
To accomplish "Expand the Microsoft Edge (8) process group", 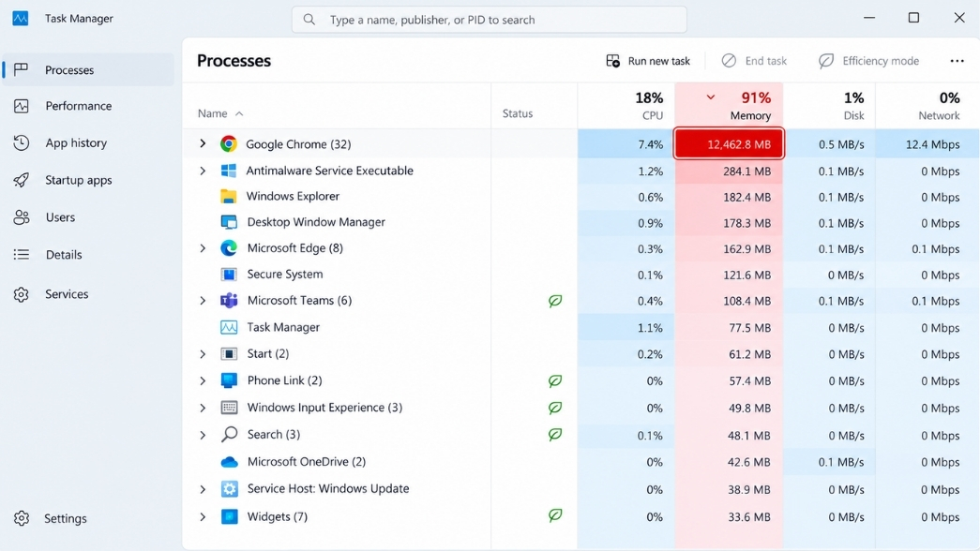I will point(203,248).
